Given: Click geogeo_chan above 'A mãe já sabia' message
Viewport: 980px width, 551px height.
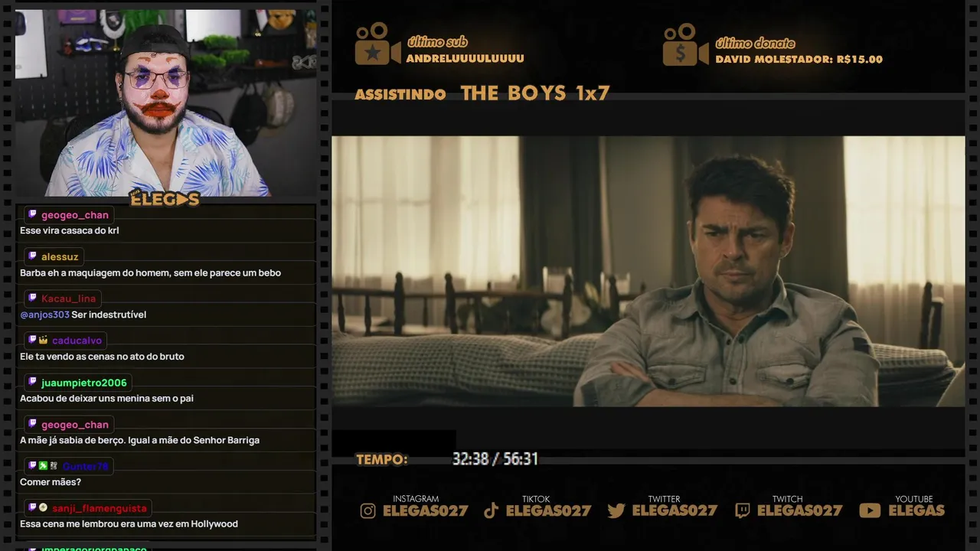Looking at the screenshot, I should (75, 425).
